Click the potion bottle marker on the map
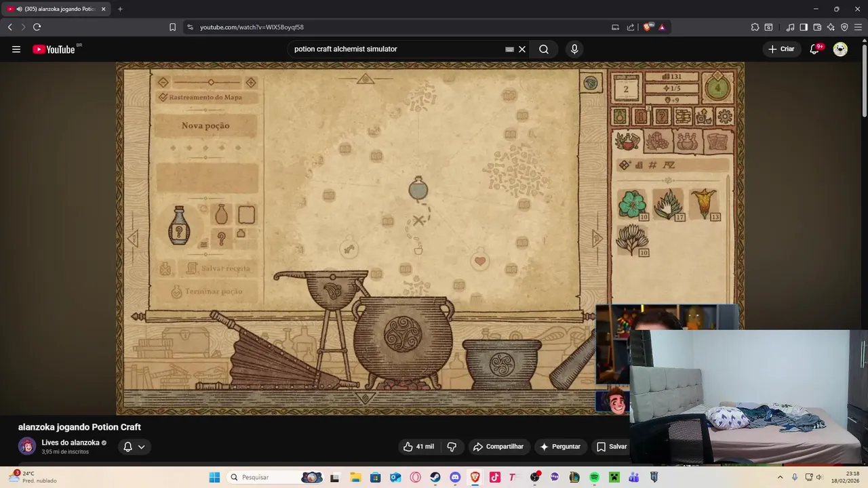This screenshot has height=488, width=868. (418, 188)
